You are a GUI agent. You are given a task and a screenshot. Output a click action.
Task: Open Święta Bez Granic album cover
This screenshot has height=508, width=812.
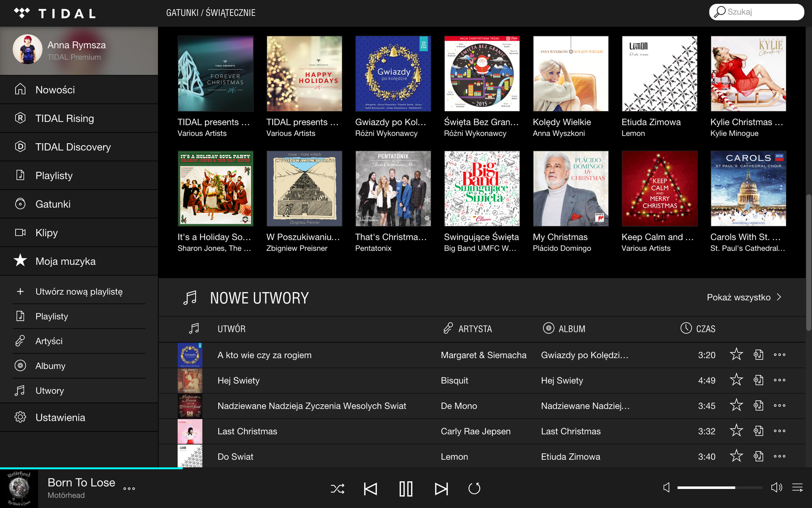pos(482,74)
